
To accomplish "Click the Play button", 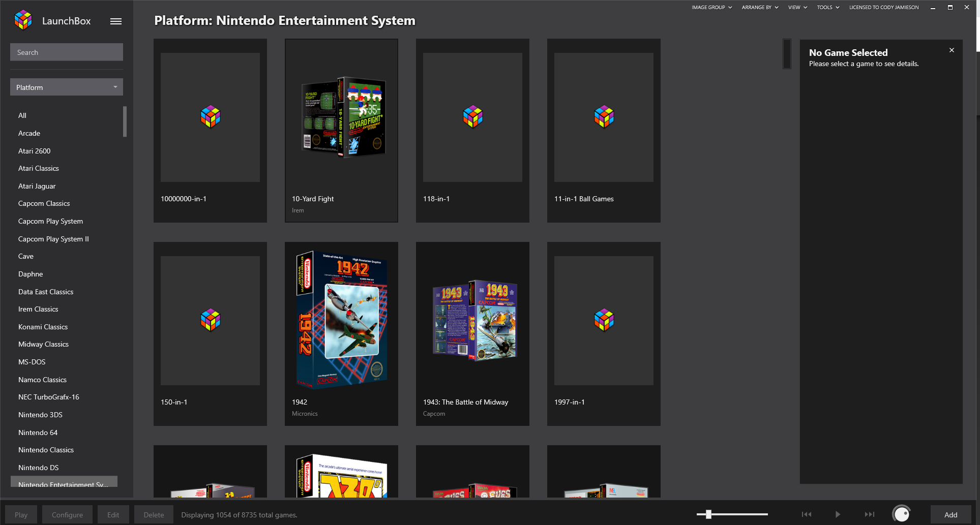I will [x=21, y=515].
